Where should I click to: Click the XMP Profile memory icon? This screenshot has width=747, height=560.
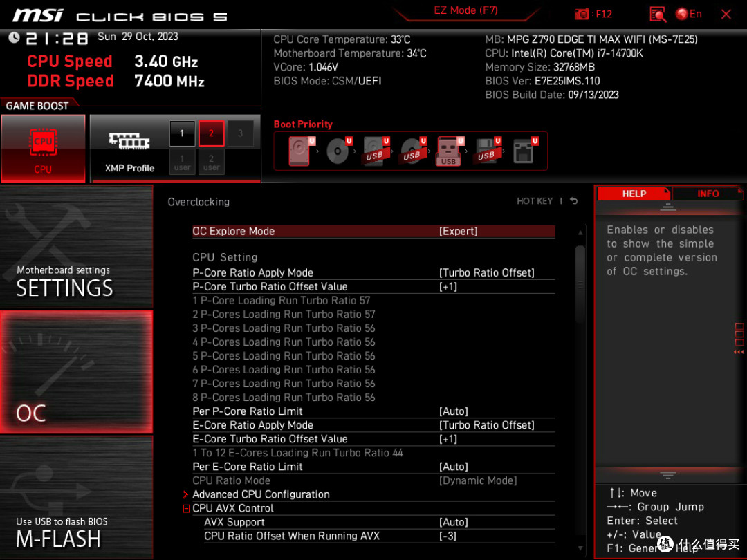tap(129, 141)
